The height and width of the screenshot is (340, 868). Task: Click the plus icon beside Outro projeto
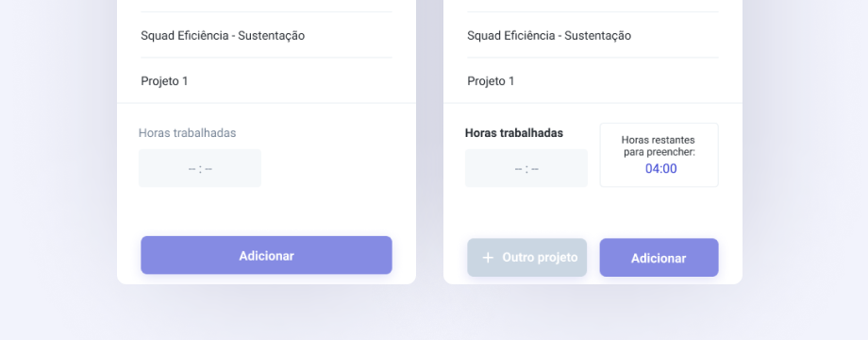click(x=488, y=258)
